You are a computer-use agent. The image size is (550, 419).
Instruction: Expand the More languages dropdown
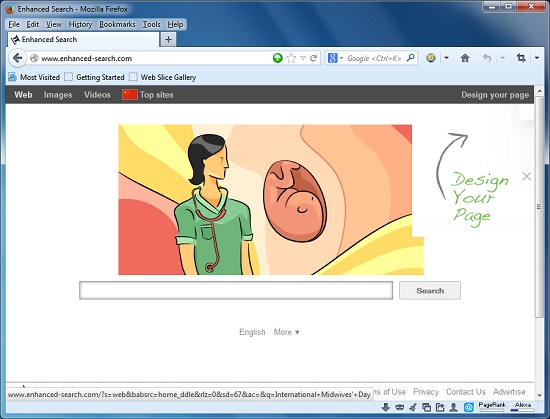(x=287, y=332)
